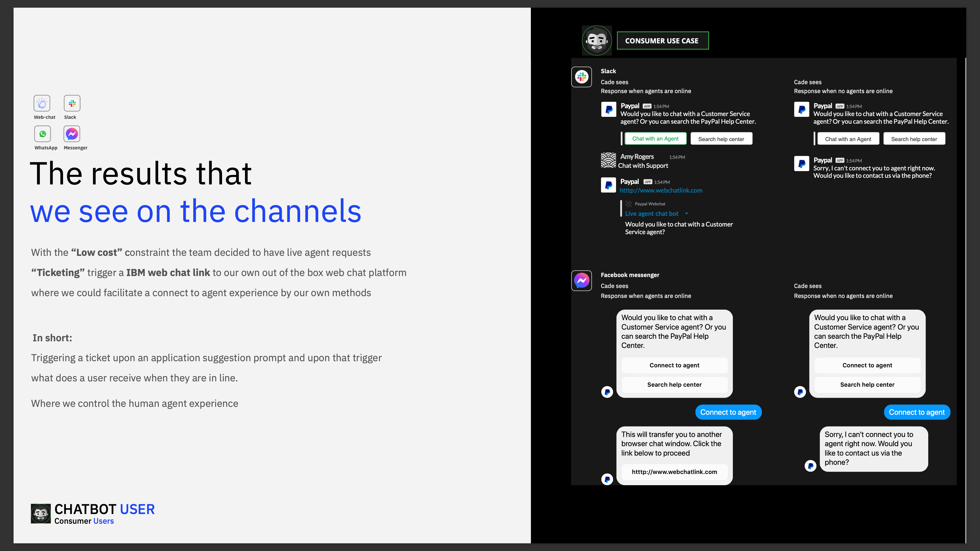Click the Web-chat channel icon
Screen dimensions: 980x551
pyautogui.click(x=42, y=103)
